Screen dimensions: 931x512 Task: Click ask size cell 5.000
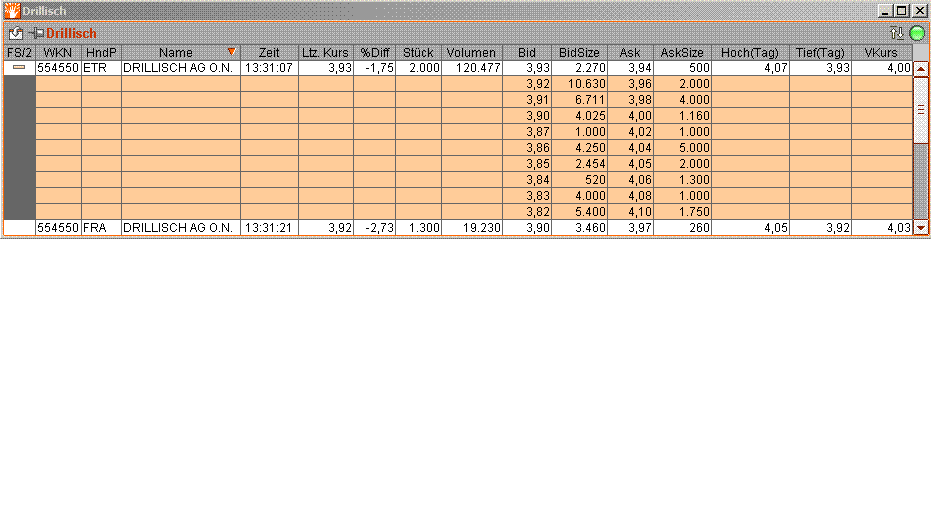(x=683, y=148)
